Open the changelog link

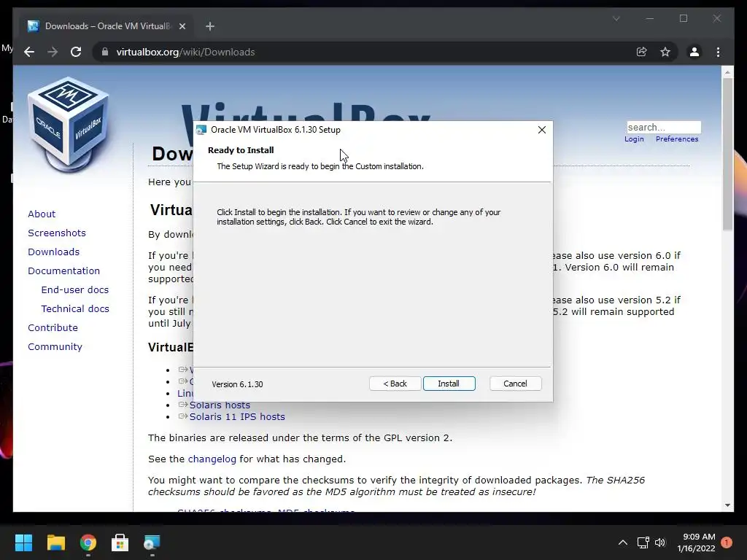(212, 459)
